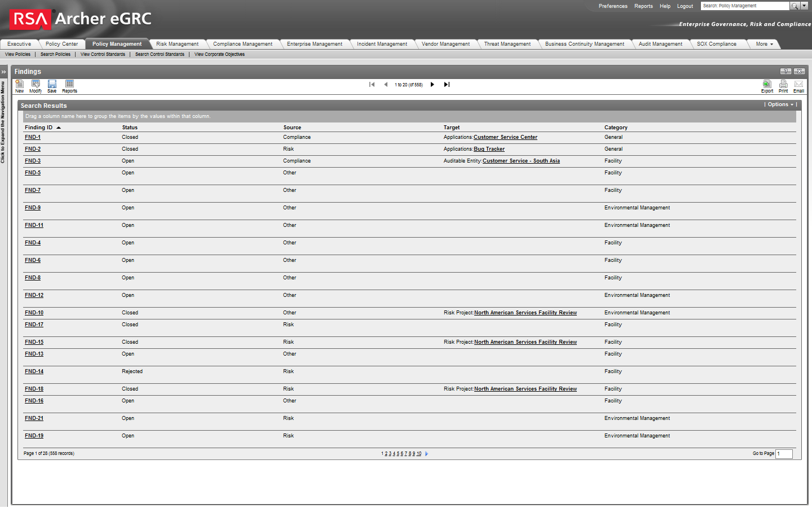Sort by Finding ID ascending arrow
The width and height of the screenshot is (812, 508).
pyautogui.click(x=59, y=128)
